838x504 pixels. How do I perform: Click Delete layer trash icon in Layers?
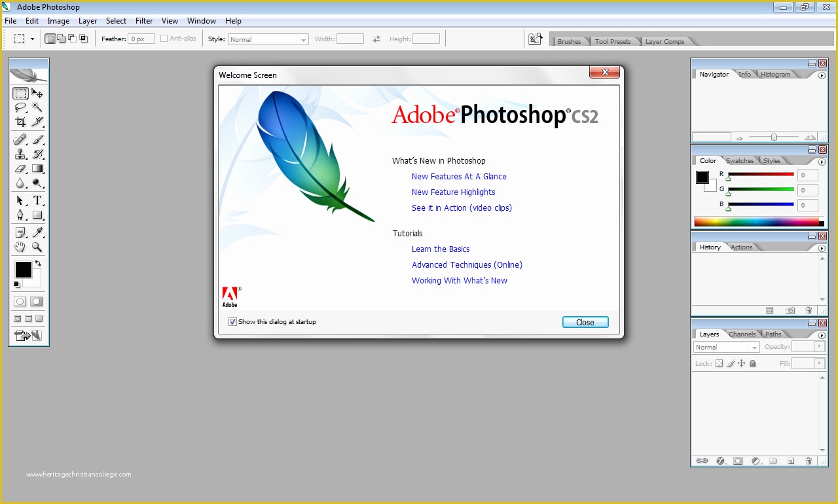click(x=809, y=461)
